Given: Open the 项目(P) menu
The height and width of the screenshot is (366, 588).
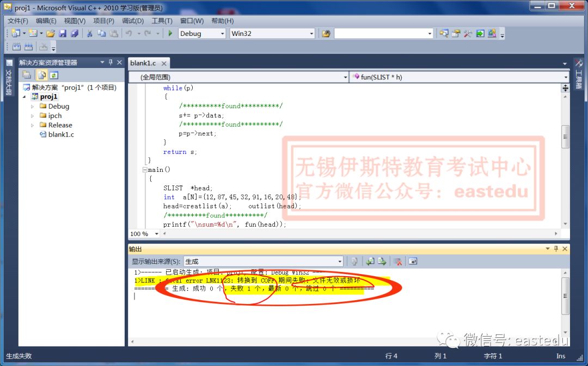Looking at the screenshot, I should point(104,21).
